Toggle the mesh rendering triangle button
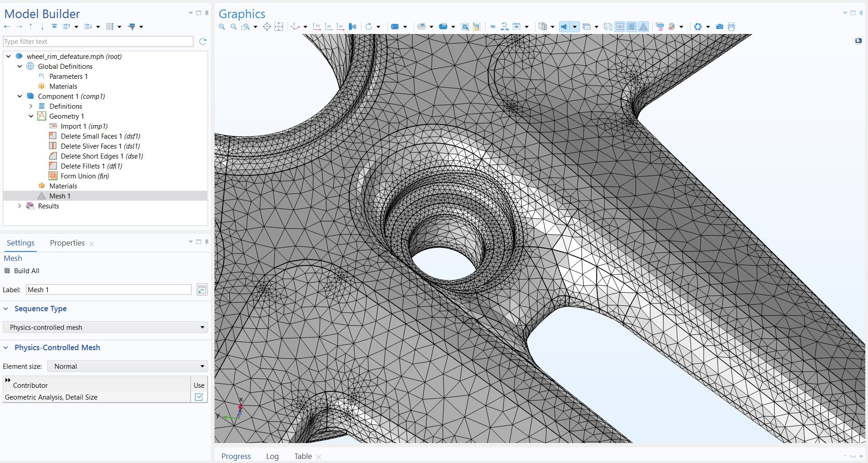The width and height of the screenshot is (868, 463). pyautogui.click(x=643, y=27)
